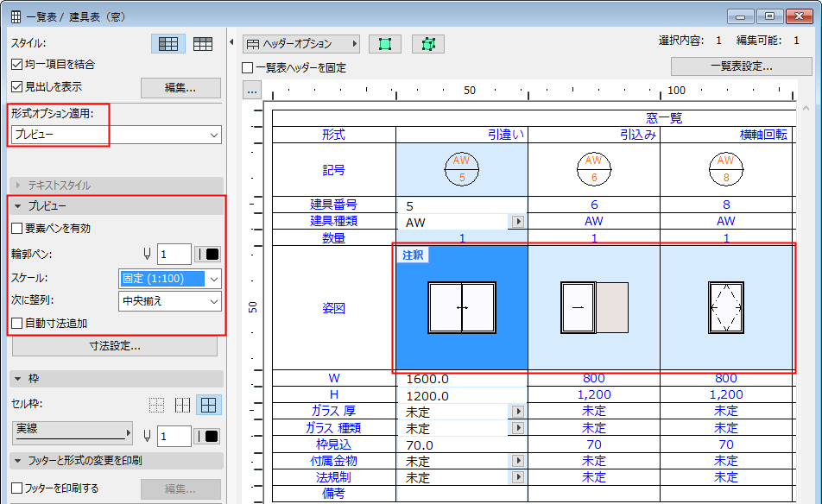The image size is (822, 504).
Task: Select the no-border cell frame icon
Action: click(x=157, y=405)
